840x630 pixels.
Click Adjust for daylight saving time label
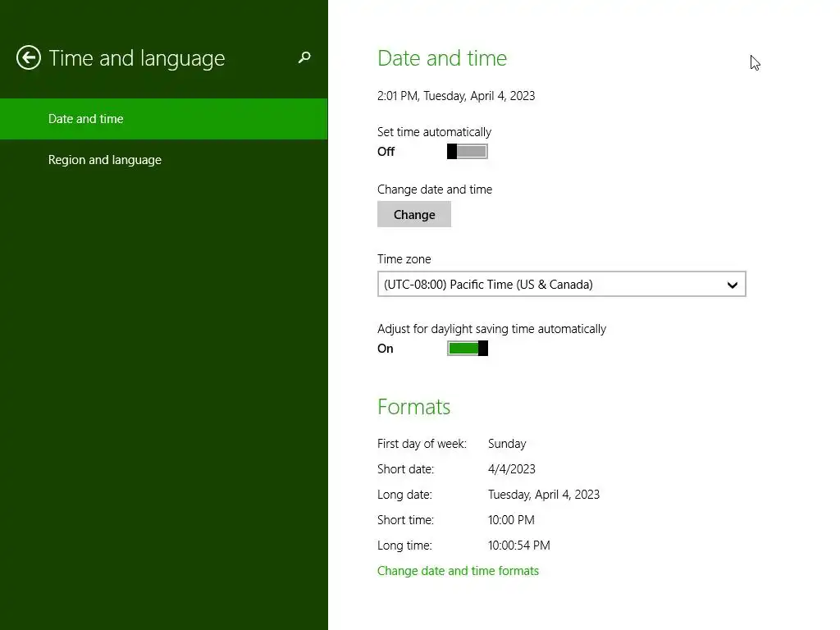[492, 328]
